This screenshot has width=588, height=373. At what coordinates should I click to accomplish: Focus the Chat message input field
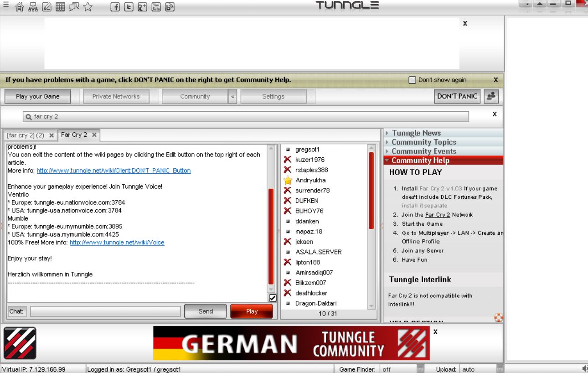[x=105, y=311]
